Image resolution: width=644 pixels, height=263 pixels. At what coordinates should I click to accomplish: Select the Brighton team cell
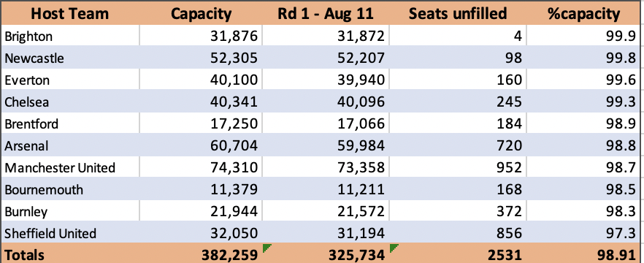click(x=70, y=37)
